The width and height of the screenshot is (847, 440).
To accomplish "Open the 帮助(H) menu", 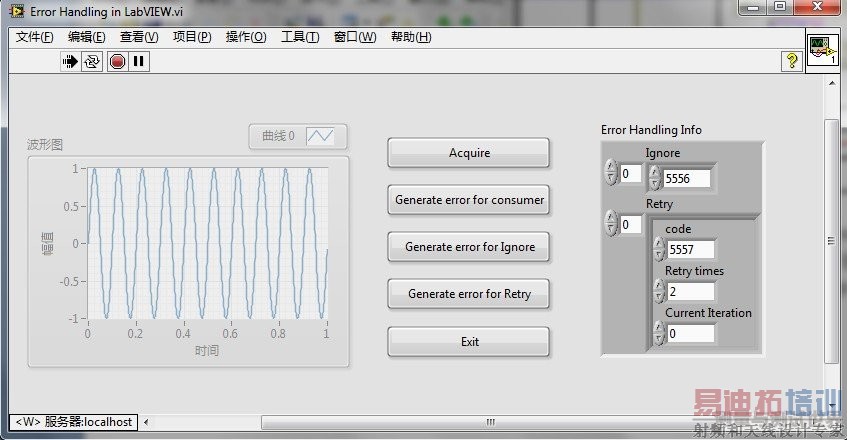I will pos(411,37).
